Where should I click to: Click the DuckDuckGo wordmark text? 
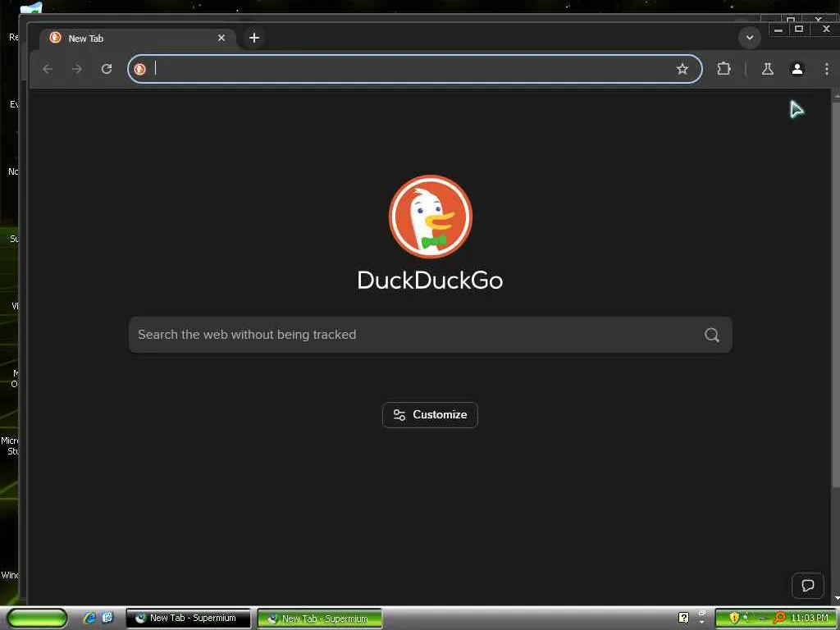click(x=430, y=281)
